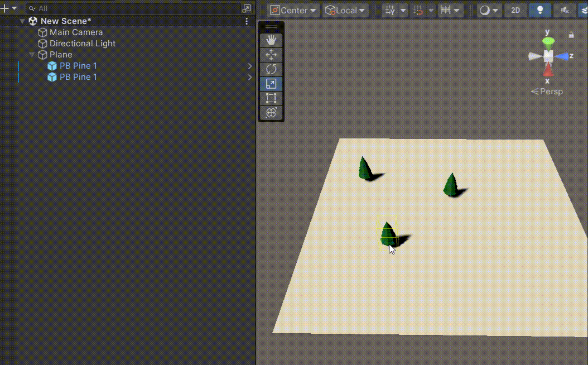This screenshot has height=365, width=588.
Task: Collapse the Plane object in hierarchy
Action: (32, 55)
